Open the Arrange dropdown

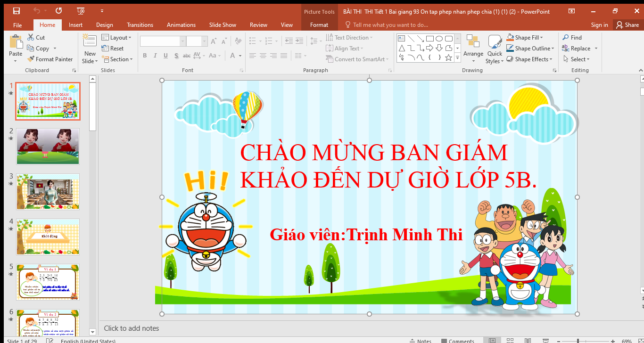point(473,49)
